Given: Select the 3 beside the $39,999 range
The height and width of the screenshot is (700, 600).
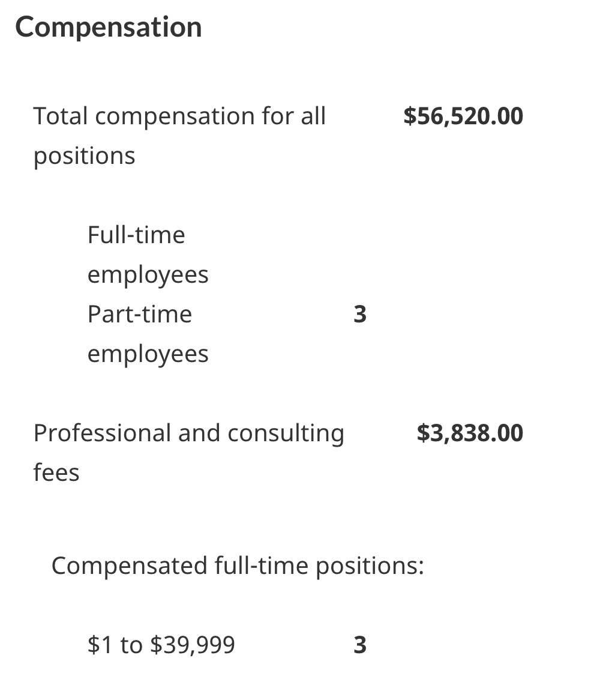Looking at the screenshot, I should pos(360,645).
